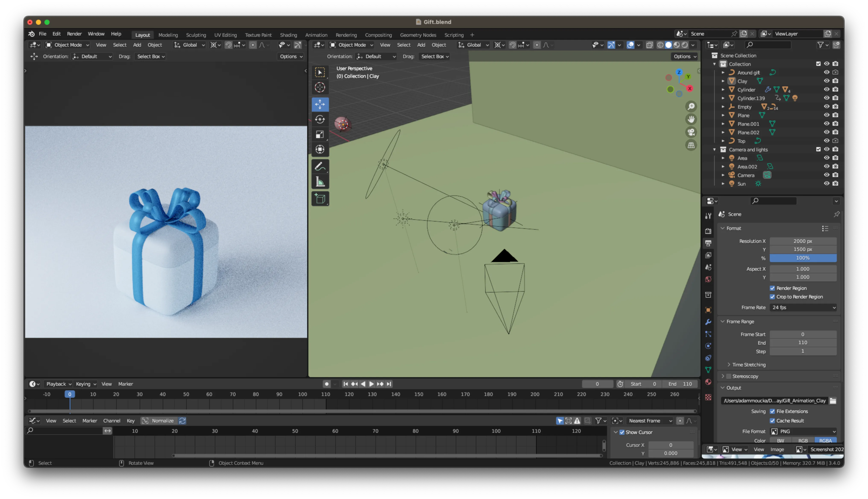868x499 pixels.
Task: Switch to the UV Editing workspace tab
Action: [225, 35]
